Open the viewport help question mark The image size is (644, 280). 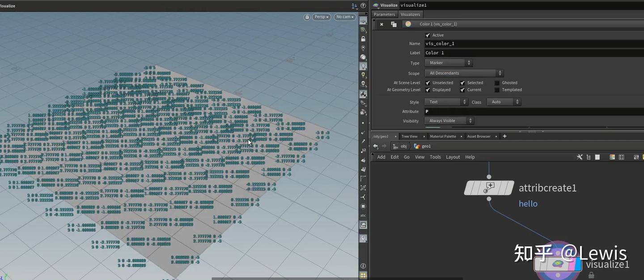click(x=363, y=6)
